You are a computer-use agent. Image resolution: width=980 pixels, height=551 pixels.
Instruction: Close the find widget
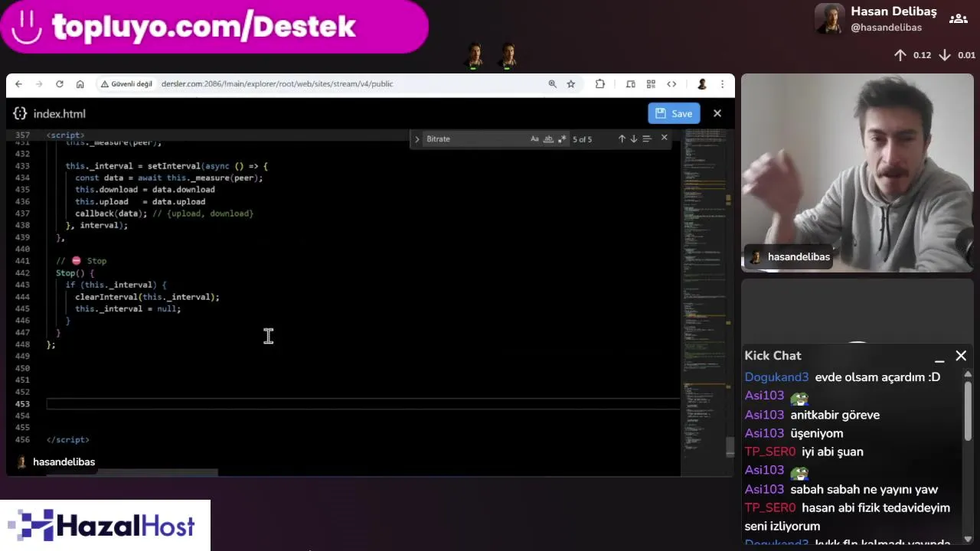(x=664, y=139)
